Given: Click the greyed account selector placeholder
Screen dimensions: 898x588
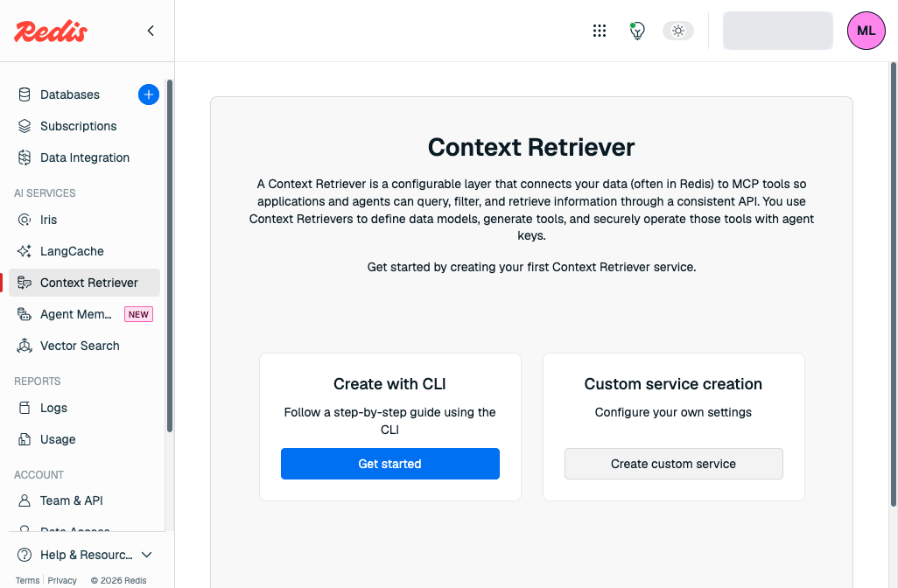Looking at the screenshot, I should (778, 31).
